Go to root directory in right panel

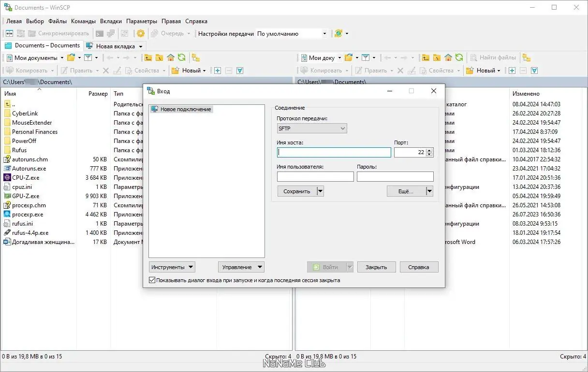[437, 57]
